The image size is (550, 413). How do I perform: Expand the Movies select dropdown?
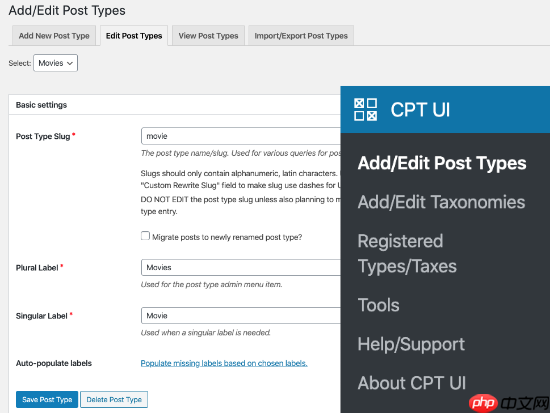[x=55, y=63]
